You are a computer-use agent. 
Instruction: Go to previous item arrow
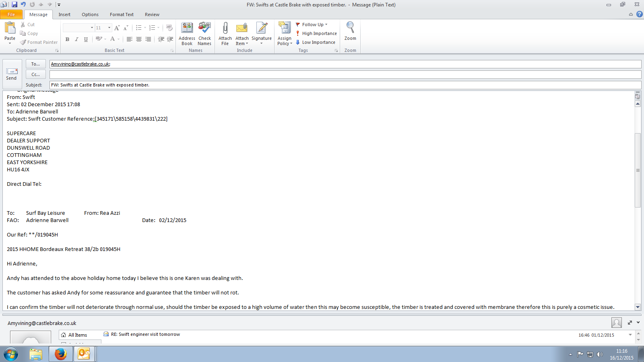(41, 4)
